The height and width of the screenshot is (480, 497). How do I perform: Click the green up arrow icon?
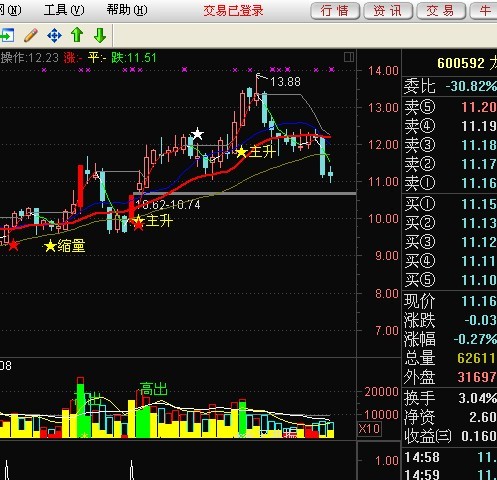[x=77, y=35]
